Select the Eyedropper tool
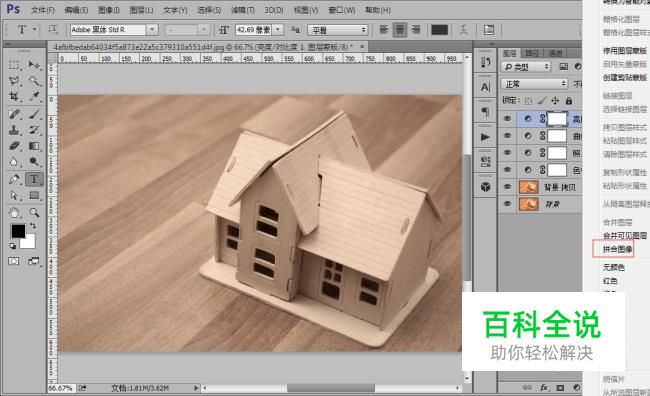 point(34,97)
